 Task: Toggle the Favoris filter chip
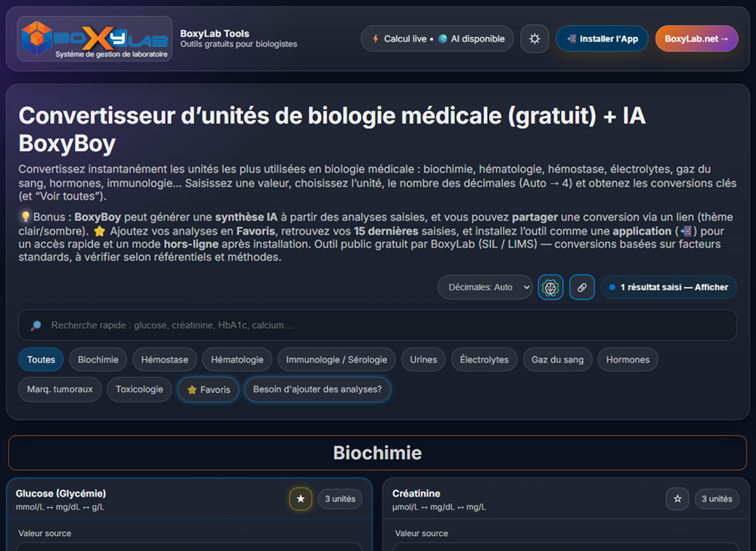208,389
